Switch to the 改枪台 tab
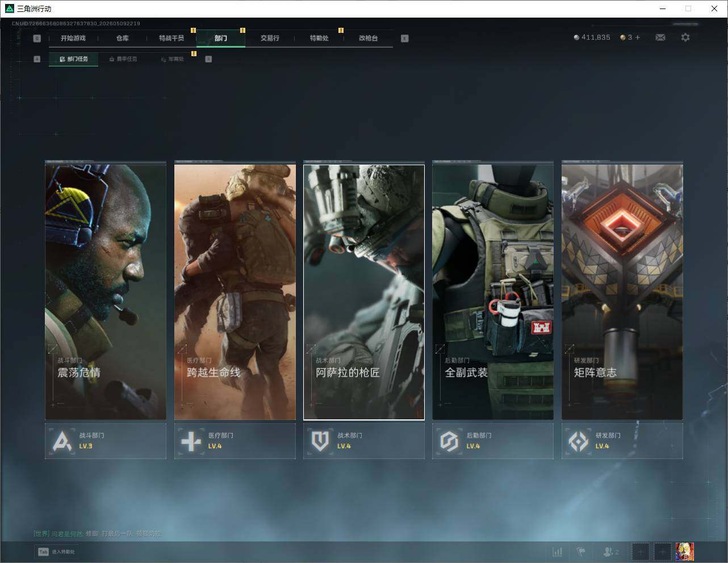This screenshot has height=563, width=728. (368, 38)
